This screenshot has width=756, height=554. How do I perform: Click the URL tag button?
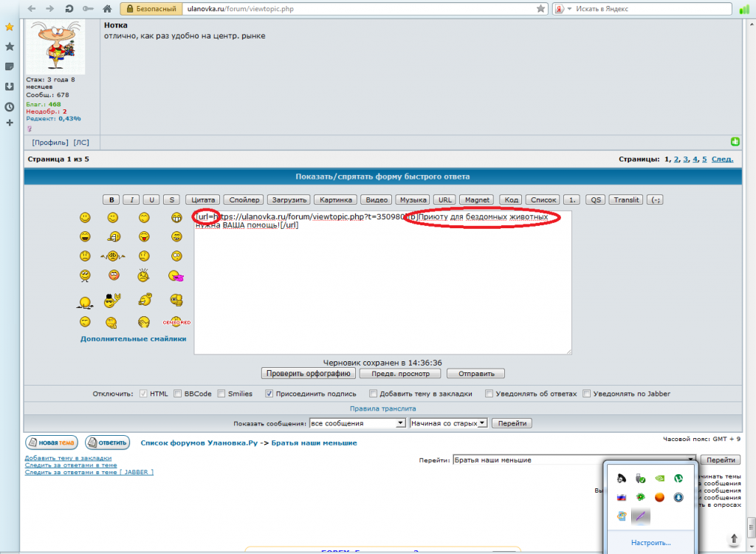[x=445, y=199]
